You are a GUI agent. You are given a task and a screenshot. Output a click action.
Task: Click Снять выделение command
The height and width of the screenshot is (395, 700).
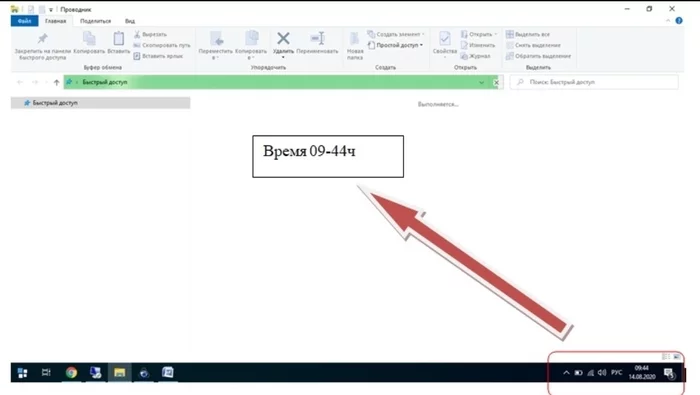tap(533, 45)
